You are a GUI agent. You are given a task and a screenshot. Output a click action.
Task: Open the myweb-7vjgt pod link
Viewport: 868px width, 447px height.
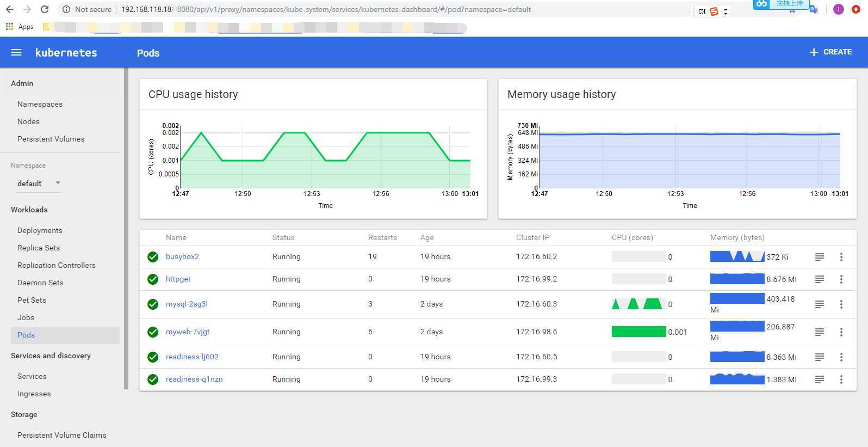click(188, 332)
